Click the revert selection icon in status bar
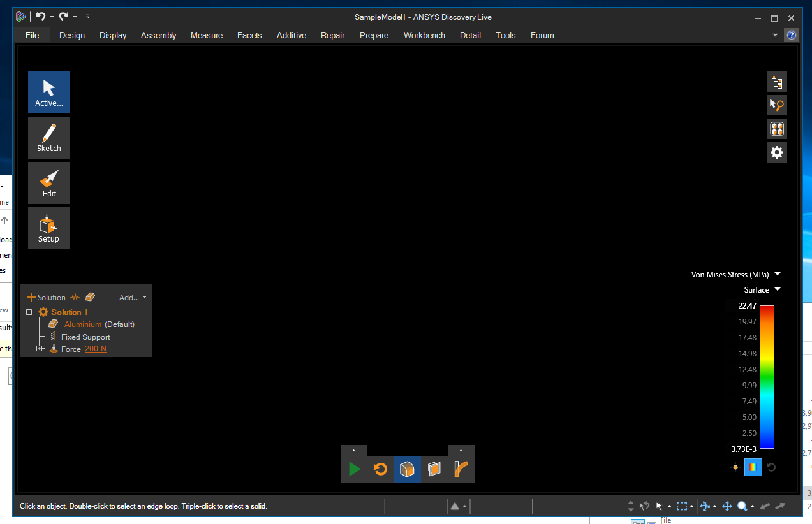This screenshot has width=812, height=524. 644,506
